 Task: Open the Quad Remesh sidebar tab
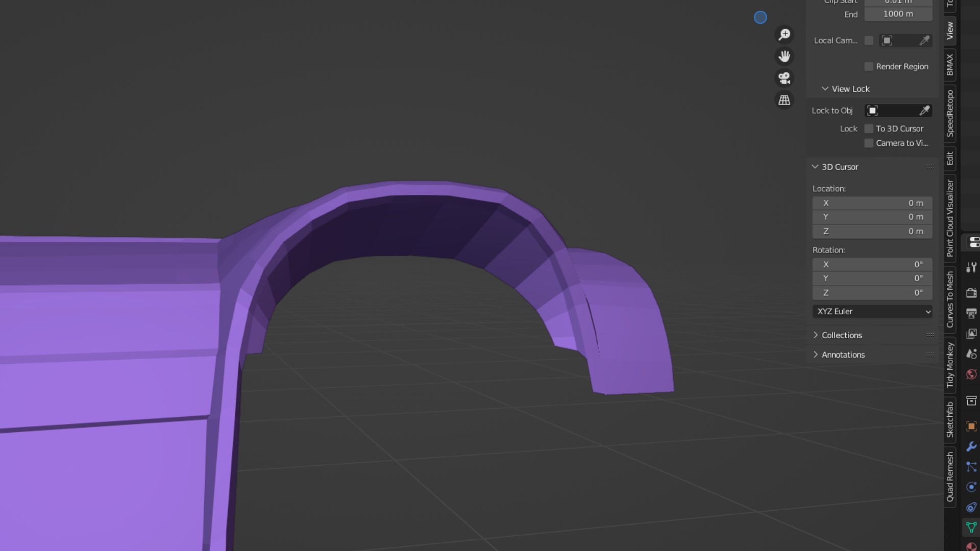950,477
